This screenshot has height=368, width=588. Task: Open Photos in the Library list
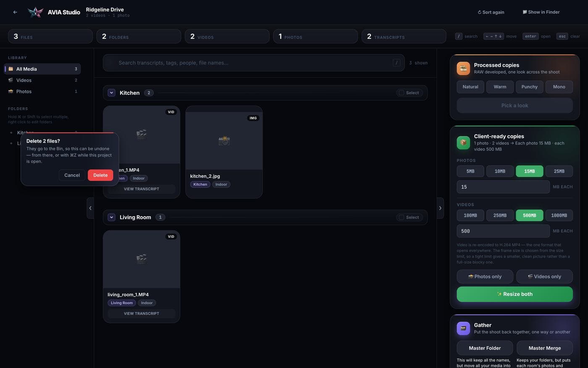pyautogui.click(x=42, y=91)
